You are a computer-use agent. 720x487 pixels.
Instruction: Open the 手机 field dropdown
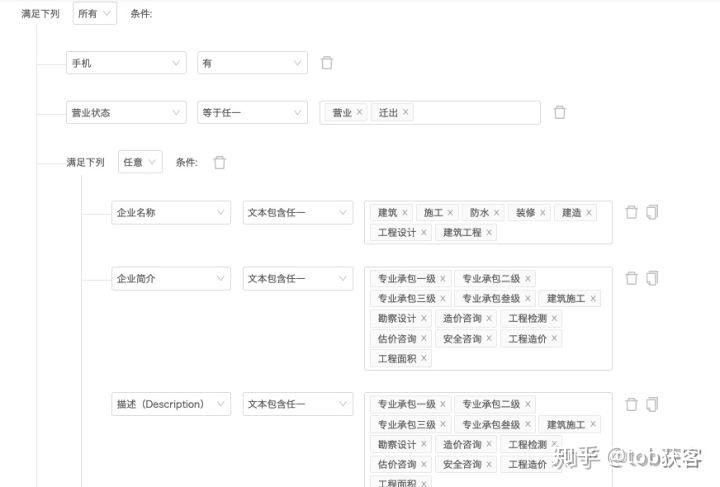pyautogui.click(x=126, y=63)
